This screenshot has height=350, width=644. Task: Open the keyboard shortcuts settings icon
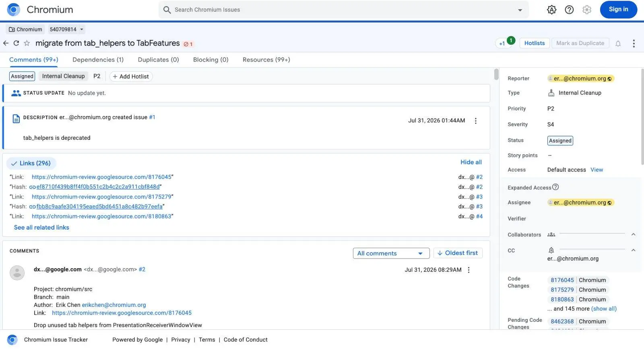pos(551,10)
